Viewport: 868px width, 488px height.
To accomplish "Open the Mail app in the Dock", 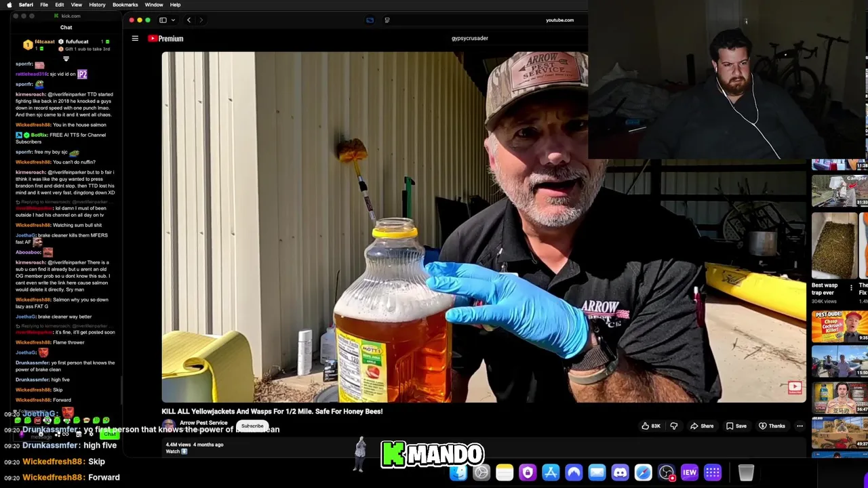I will coord(597,472).
